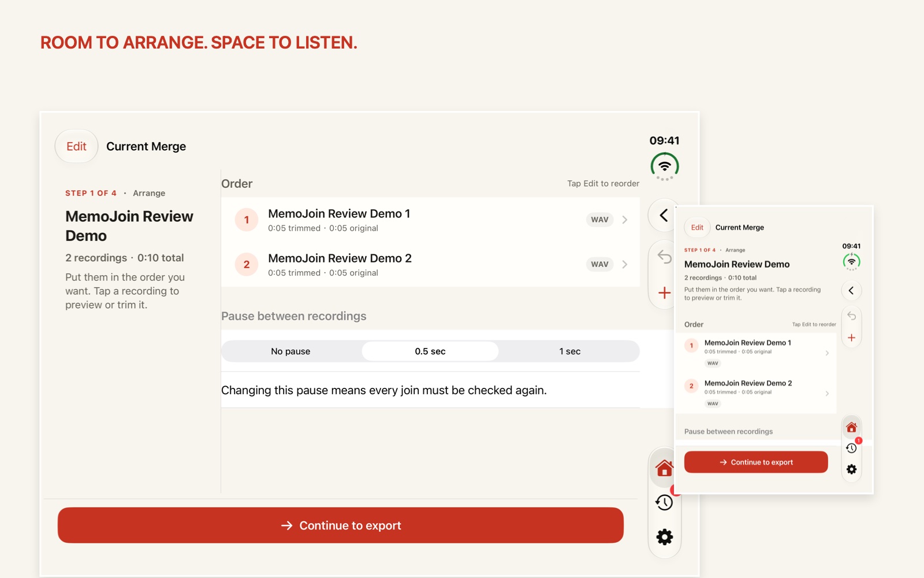The width and height of the screenshot is (924, 578).
Task: Click the 09:41 clock in the large window
Action: (665, 140)
